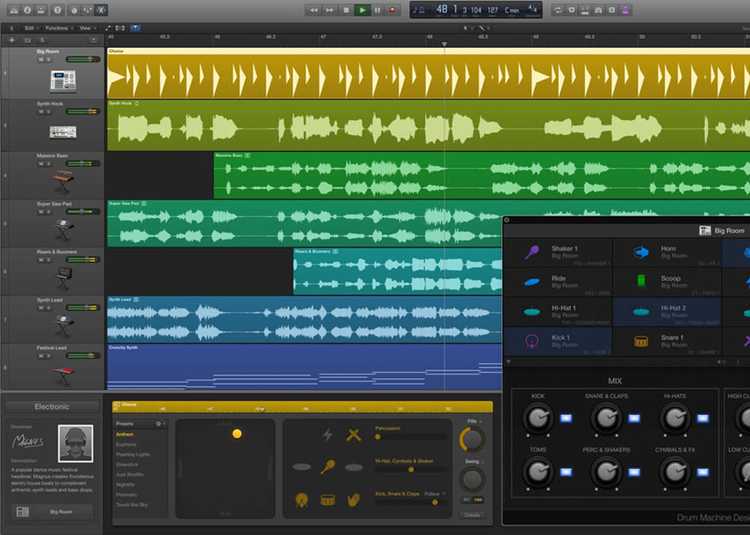Viewport: 750px width, 535px height.
Task: Click the Big Room kit button in Library
Action: click(x=52, y=512)
